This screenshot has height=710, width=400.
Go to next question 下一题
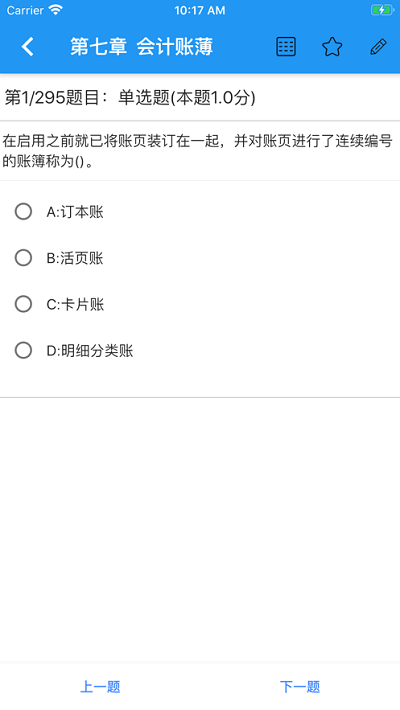click(300, 687)
